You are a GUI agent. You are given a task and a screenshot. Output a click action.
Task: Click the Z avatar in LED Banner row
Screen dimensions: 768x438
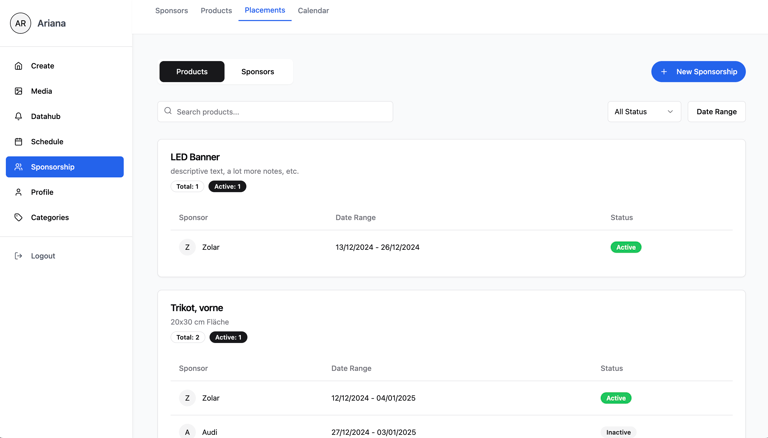(187, 247)
